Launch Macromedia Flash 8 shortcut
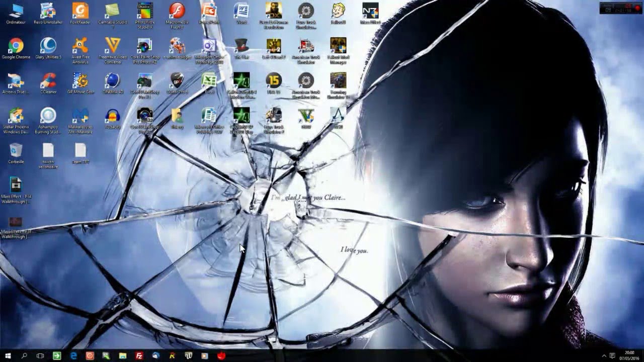 point(177,16)
